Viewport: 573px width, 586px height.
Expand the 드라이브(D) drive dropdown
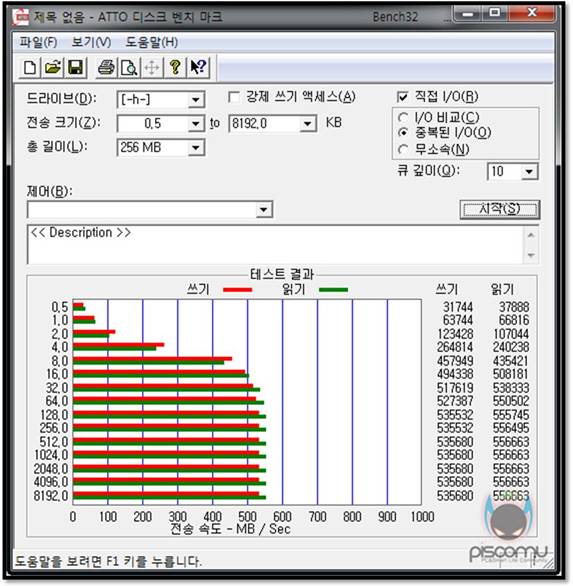[x=195, y=100]
